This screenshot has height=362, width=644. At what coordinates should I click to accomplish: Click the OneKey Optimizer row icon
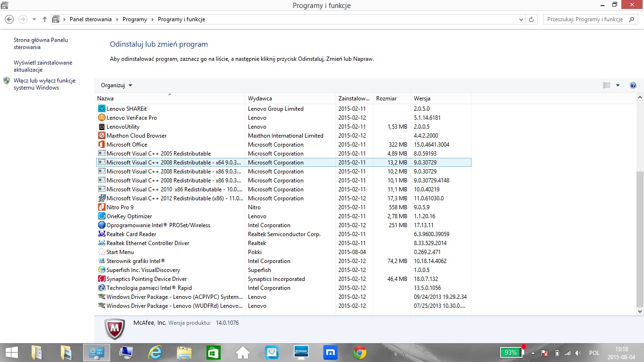(x=102, y=216)
